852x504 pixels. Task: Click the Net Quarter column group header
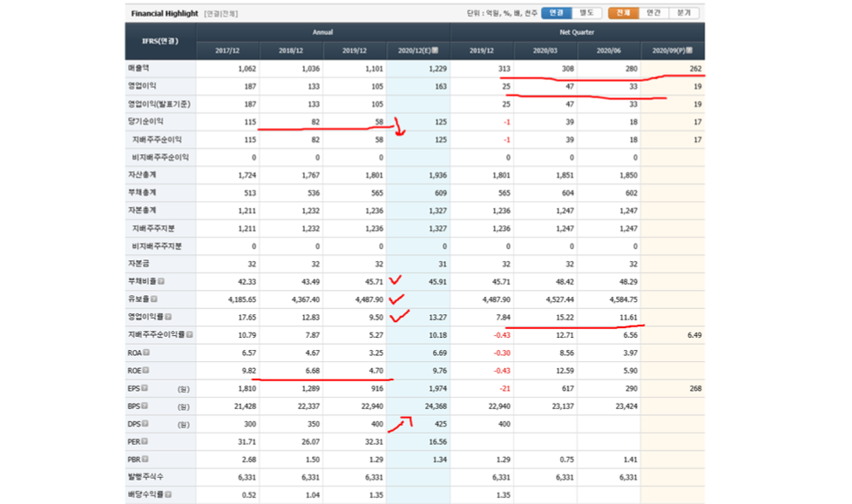click(x=577, y=32)
